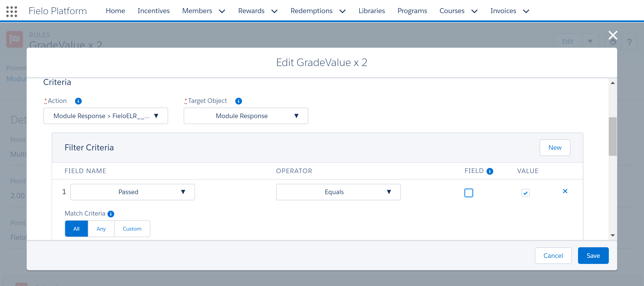This screenshot has width=644, height=286.
Task: Open the Passed field name dropdown
Action: click(133, 192)
